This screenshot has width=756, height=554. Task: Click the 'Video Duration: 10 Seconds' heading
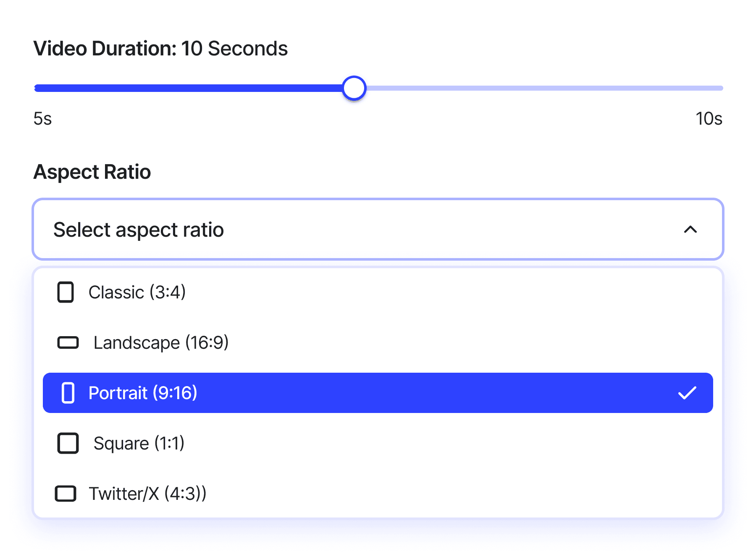click(160, 49)
